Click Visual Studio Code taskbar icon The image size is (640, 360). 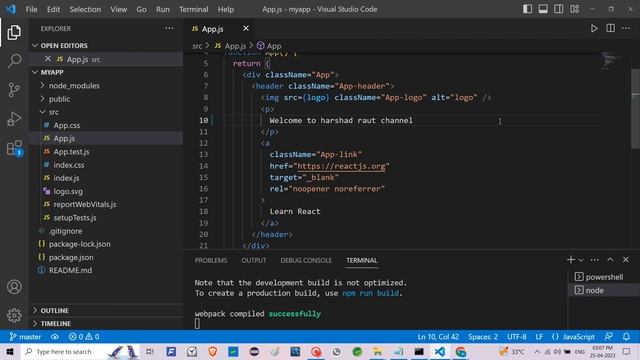tap(440, 351)
